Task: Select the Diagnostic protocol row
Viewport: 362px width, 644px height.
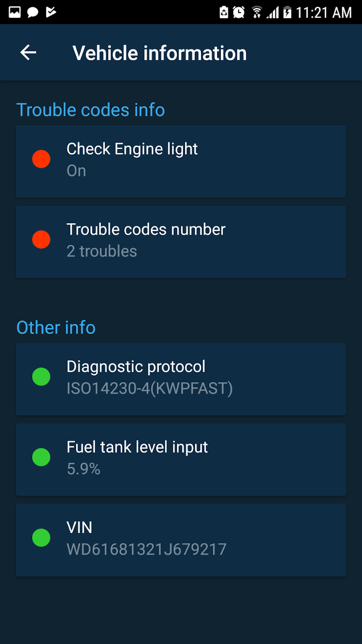Action: click(x=181, y=379)
